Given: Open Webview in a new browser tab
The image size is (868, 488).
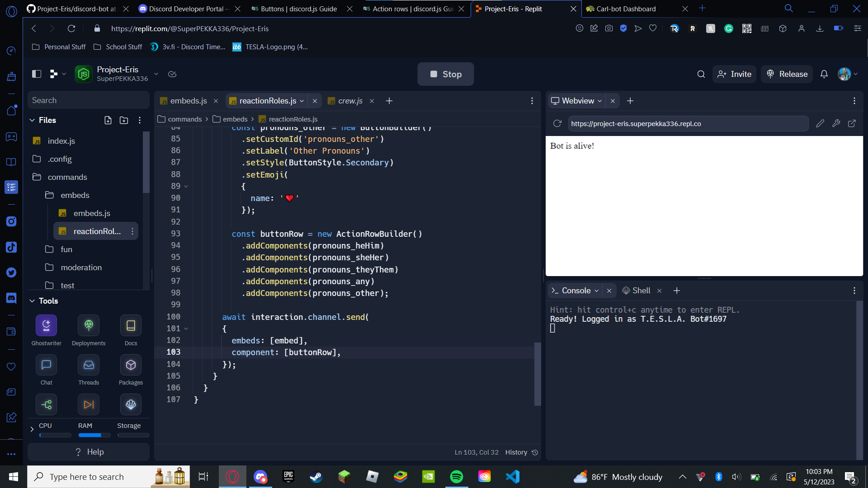Looking at the screenshot, I should pos(852,124).
